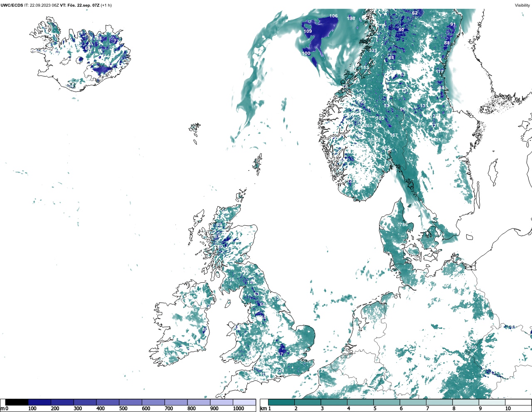
Task: Click the '167' value on Norway-Sweden border
Action: click(394, 136)
